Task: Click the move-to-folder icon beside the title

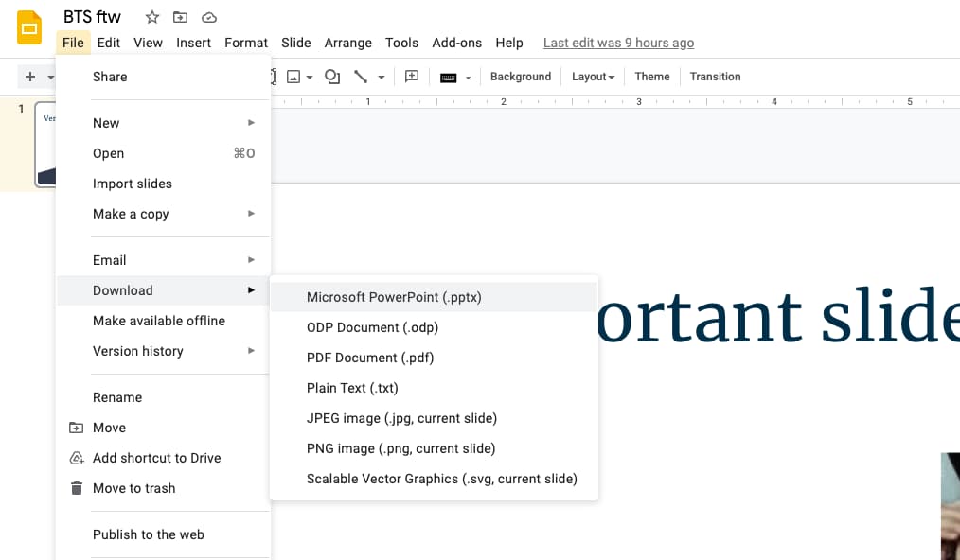Action: [180, 17]
